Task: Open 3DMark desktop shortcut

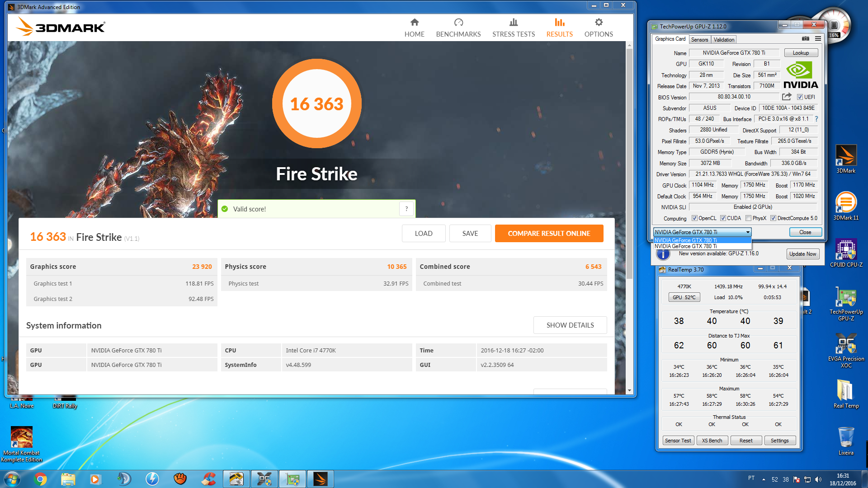Action: (845, 159)
